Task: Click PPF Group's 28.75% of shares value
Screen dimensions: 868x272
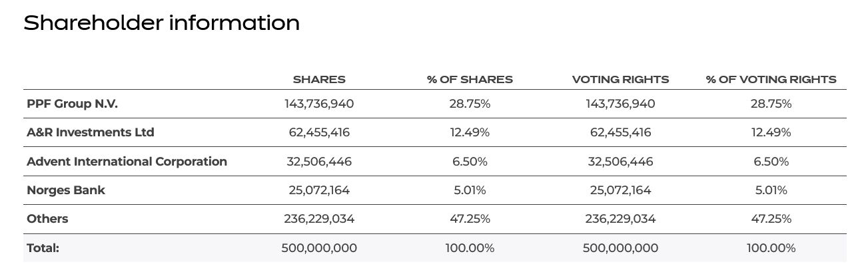Action: (470, 104)
